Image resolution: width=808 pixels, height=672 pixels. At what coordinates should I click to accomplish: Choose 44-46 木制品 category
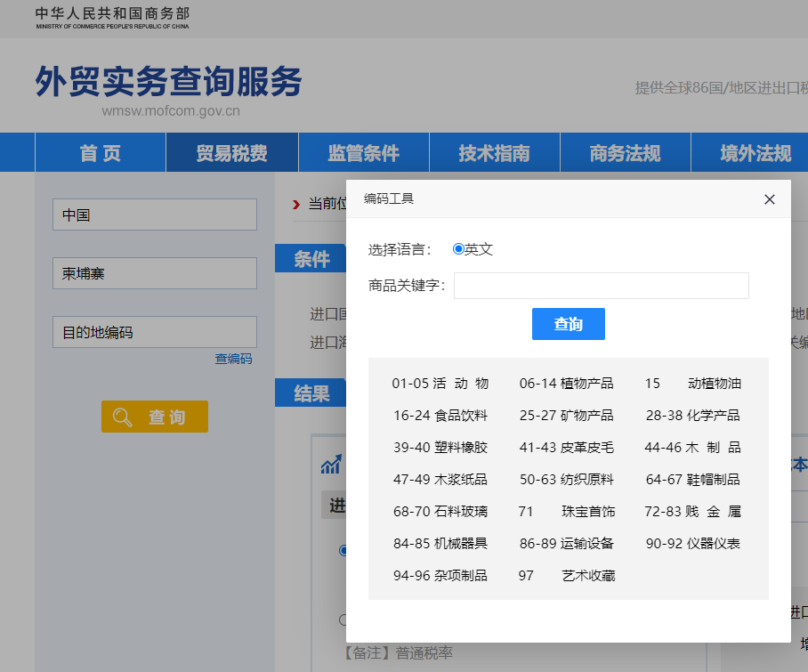point(692,448)
